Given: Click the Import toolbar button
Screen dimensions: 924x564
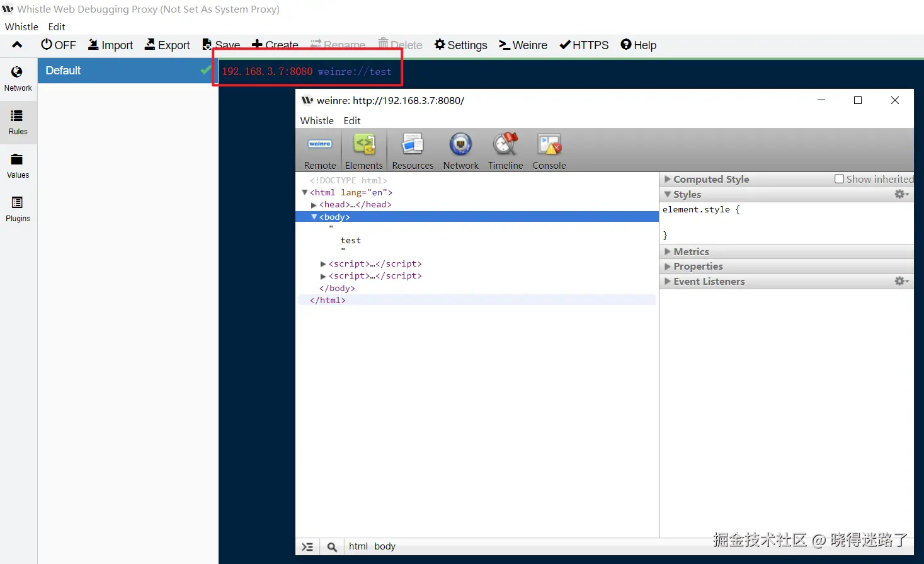Looking at the screenshot, I should pos(111,45).
